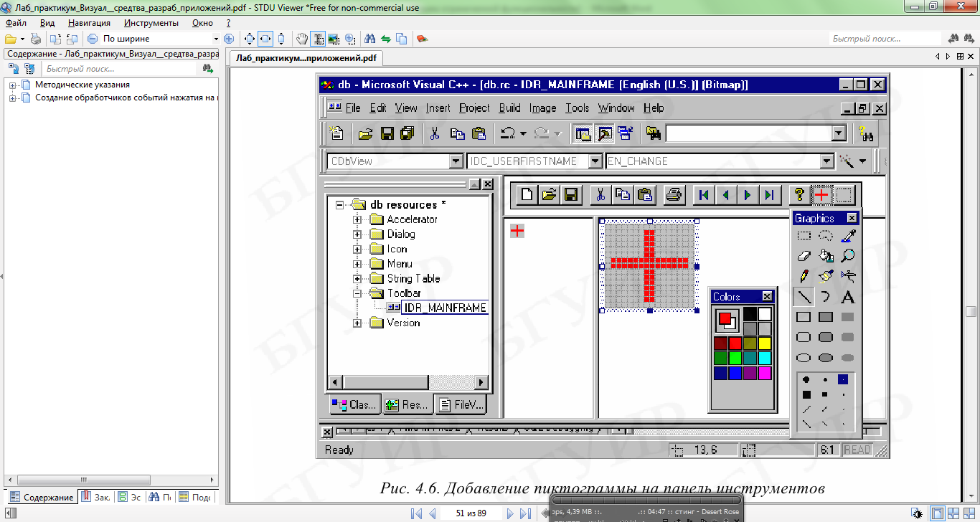Select the document tab 'Лаб_практикум...приложений.pdf'
Image resolution: width=980 pixels, height=522 pixels.
[306, 58]
